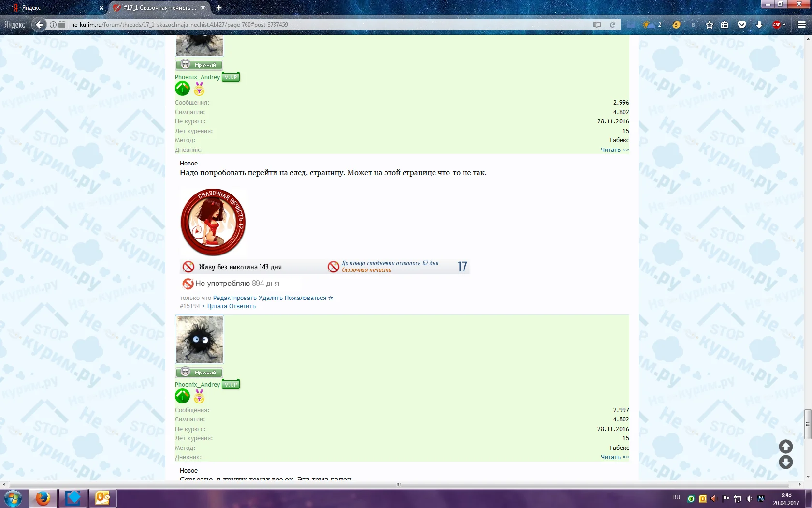Open the clock showing 8:43
The height and width of the screenshot is (508, 812).
[786, 499]
